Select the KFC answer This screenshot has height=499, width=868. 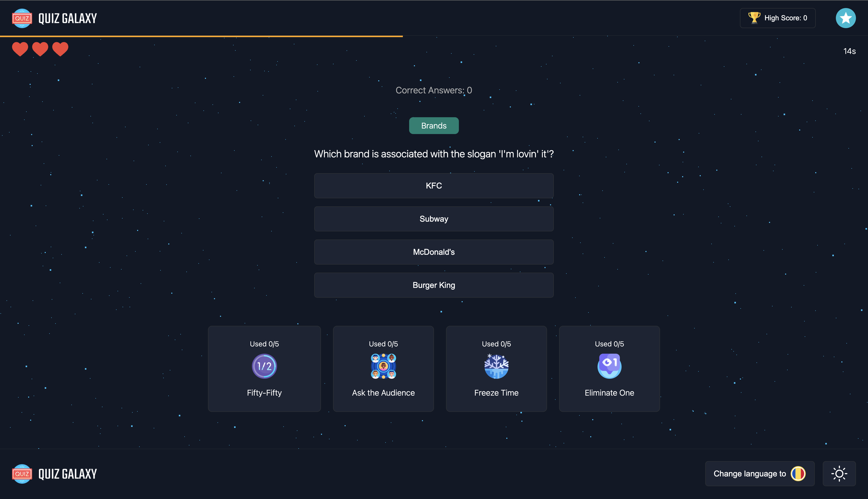[x=434, y=186]
